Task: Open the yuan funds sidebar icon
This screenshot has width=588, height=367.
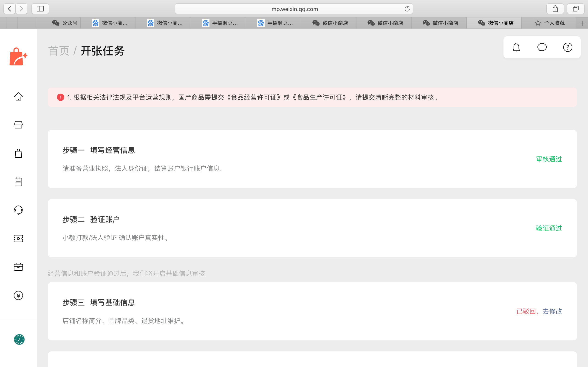Action: [x=18, y=295]
